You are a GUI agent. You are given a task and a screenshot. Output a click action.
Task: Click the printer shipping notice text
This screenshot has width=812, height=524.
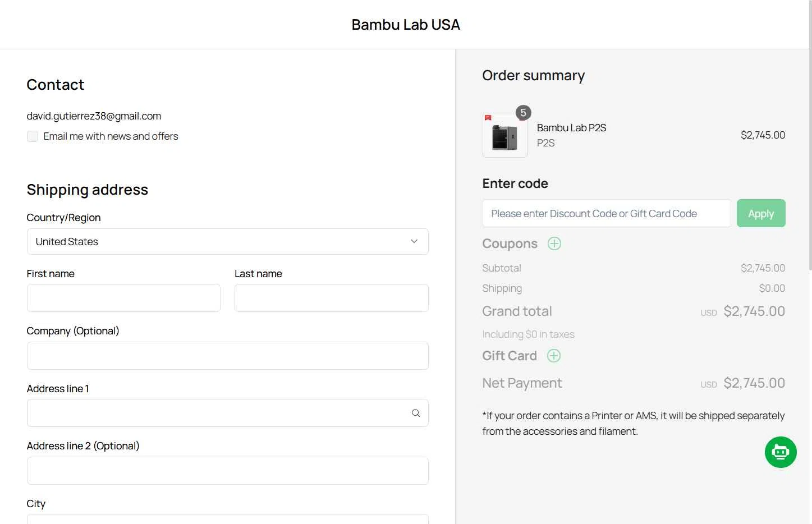click(x=634, y=424)
